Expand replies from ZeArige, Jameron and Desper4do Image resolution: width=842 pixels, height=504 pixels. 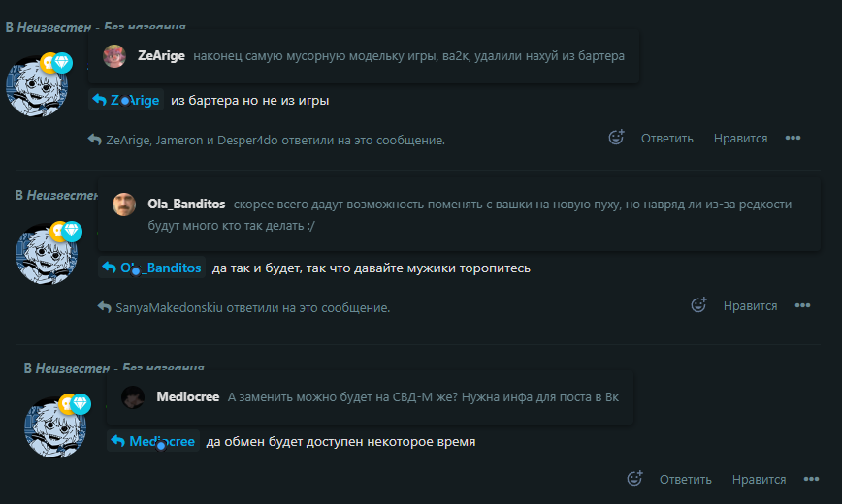267,141
